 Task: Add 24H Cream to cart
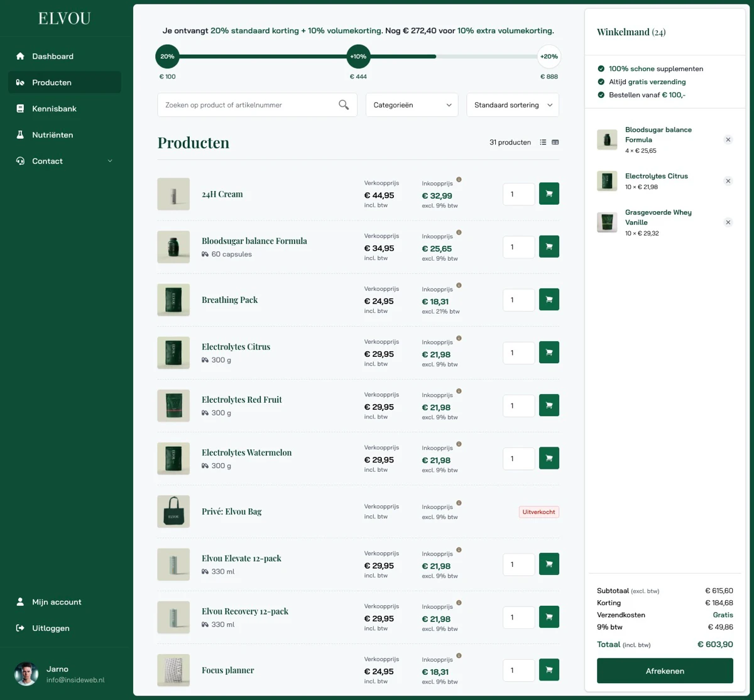point(549,194)
